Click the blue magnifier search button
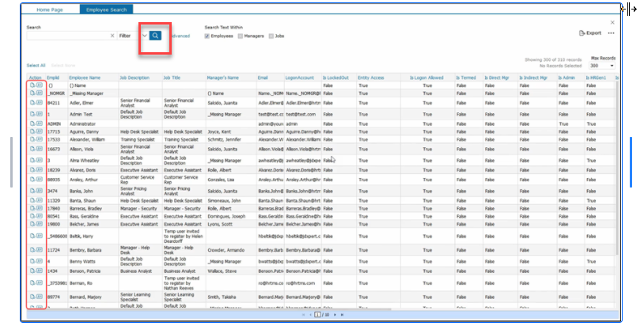This screenshot has height=326, width=644. point(156,36)
